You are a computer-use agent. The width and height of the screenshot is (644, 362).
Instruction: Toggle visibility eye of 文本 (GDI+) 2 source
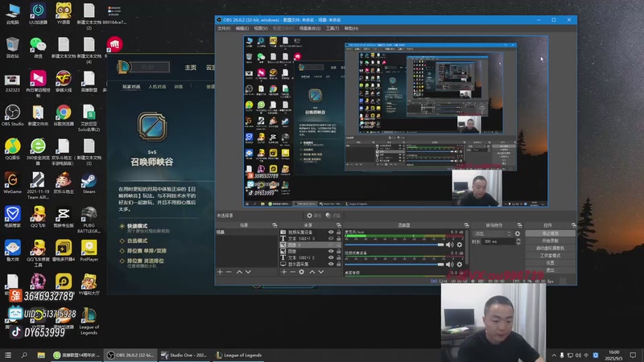(331, 257)
